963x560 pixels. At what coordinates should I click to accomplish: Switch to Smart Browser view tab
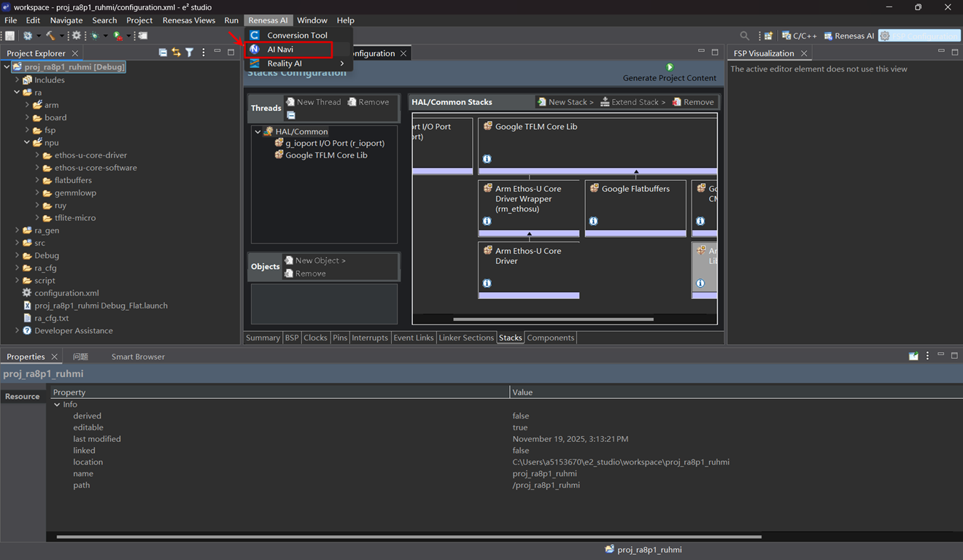138,357
